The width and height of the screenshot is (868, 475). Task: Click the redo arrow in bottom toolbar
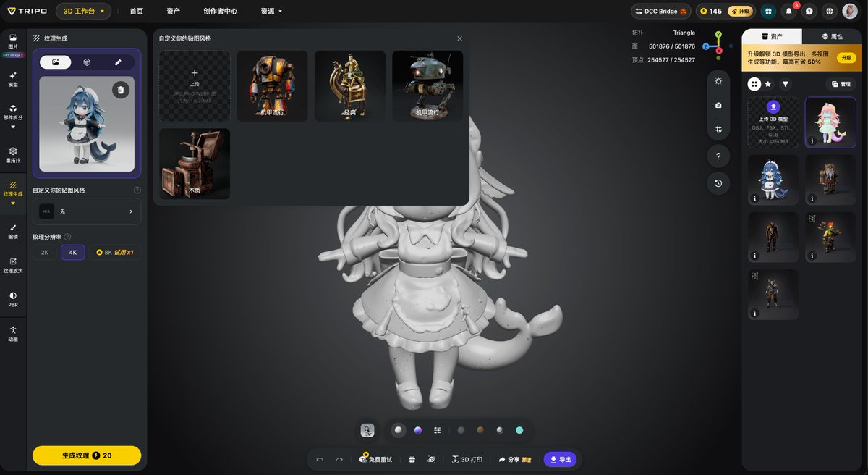(339, 459)
